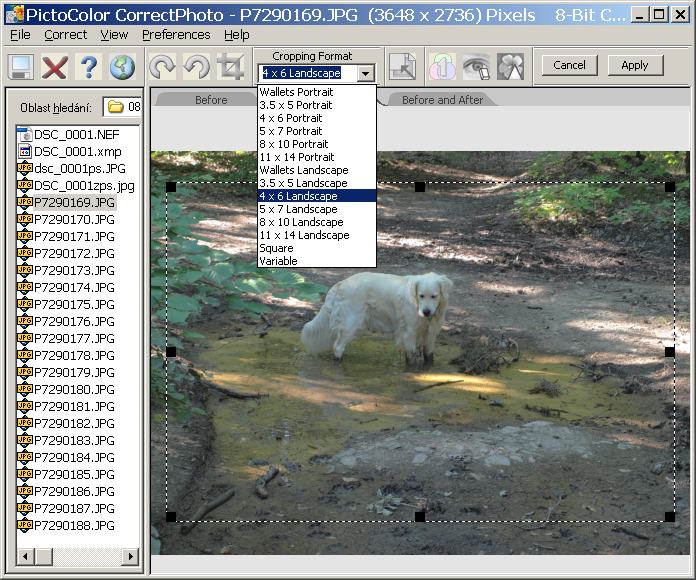The width and height of the screenshot is (696, 580).
Task: Select file P7290175.JPG in file list
Action: point(74,304)
